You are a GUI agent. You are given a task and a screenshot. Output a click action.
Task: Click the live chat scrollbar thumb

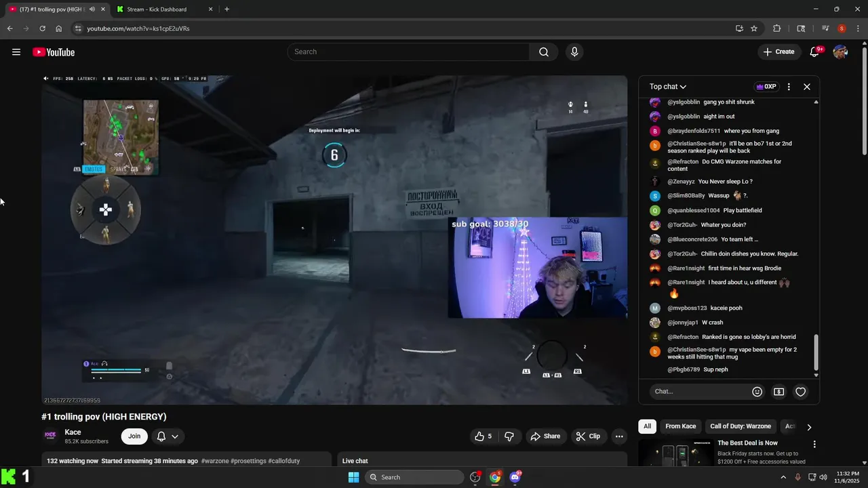click(816, 351)
